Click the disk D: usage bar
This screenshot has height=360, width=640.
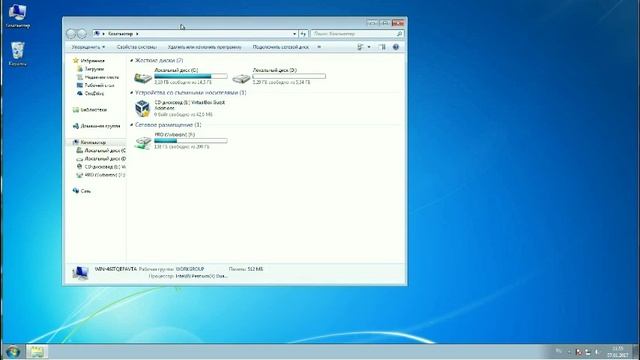289,76
